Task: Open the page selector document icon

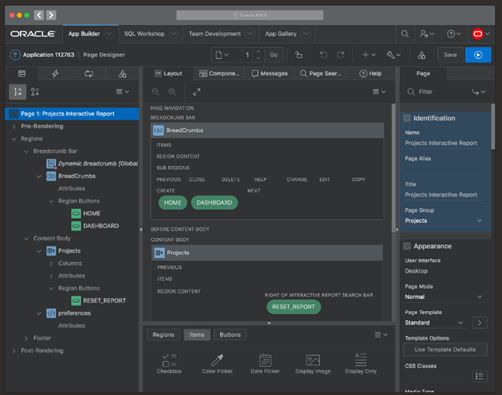Action: click(x=222, y=55)
